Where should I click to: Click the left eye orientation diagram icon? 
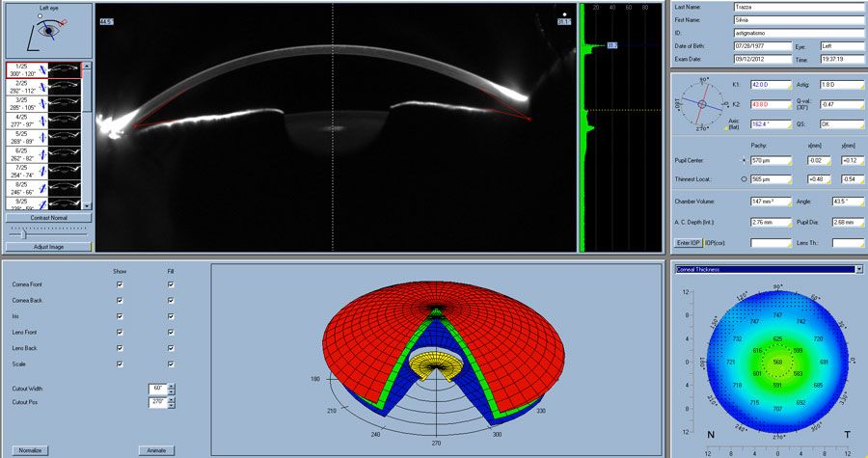(x=48, y=32)
